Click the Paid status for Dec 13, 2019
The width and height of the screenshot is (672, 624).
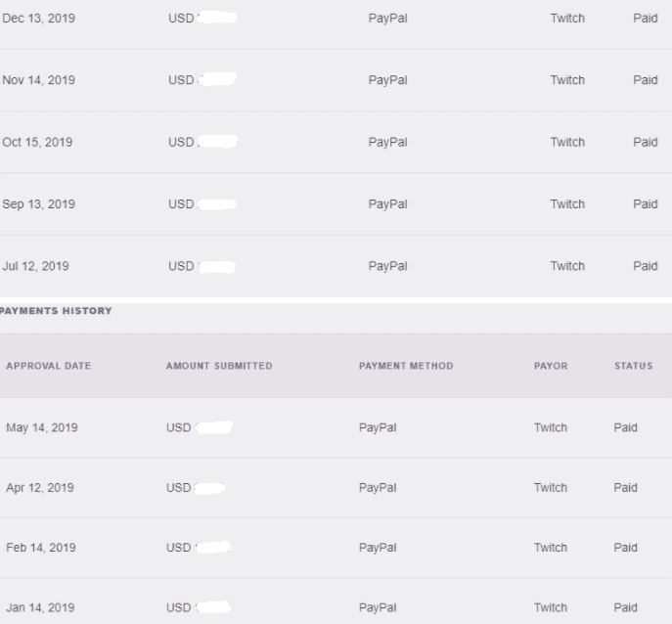pos(645,19)
